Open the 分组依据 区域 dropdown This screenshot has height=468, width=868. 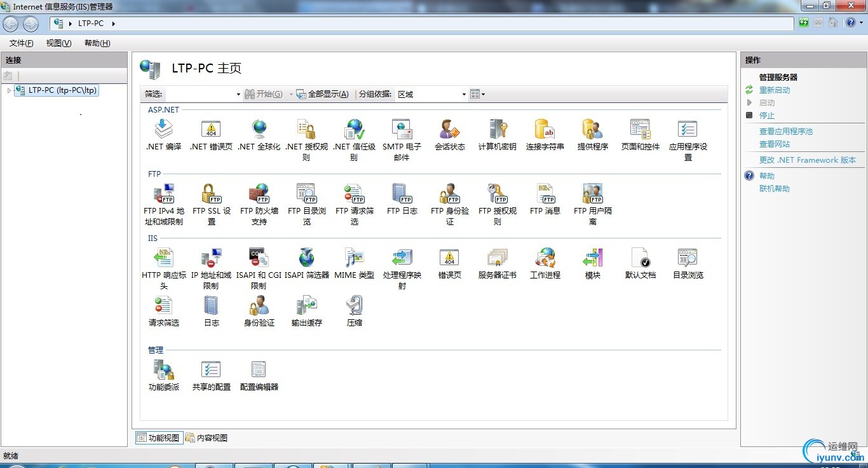(431, 94)
